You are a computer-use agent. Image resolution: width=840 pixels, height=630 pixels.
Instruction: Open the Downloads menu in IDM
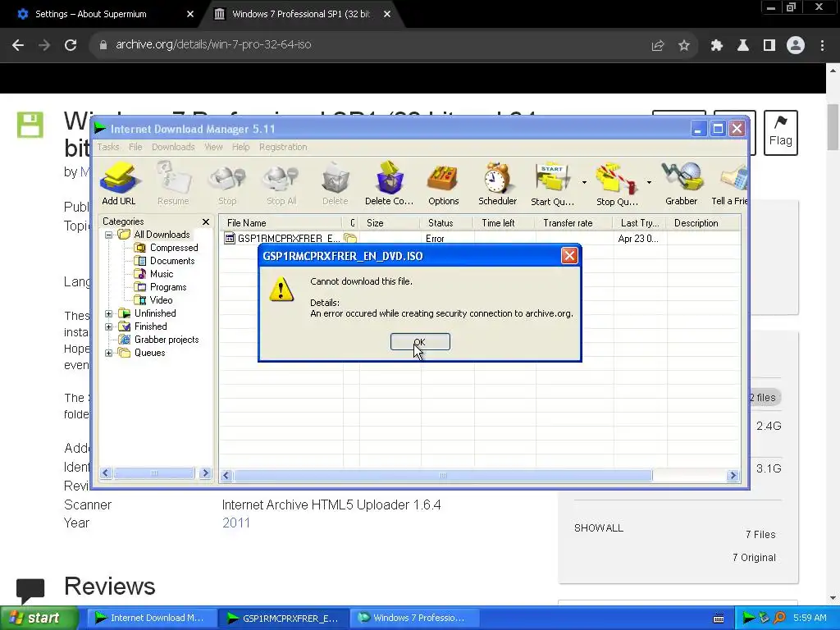[x=173, y=147]
